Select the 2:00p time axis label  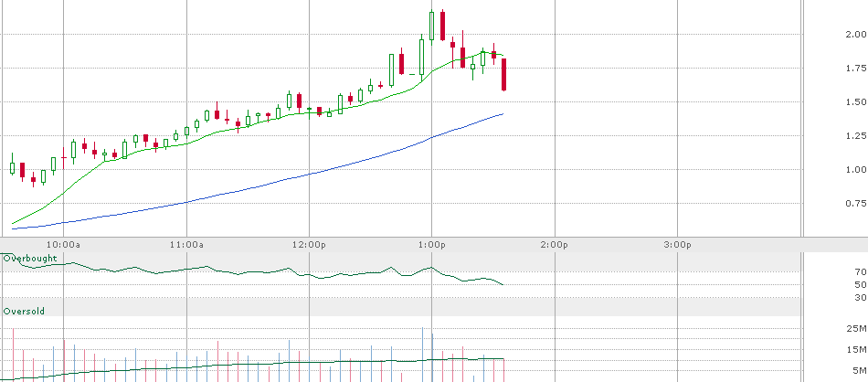tap(556, 245)
